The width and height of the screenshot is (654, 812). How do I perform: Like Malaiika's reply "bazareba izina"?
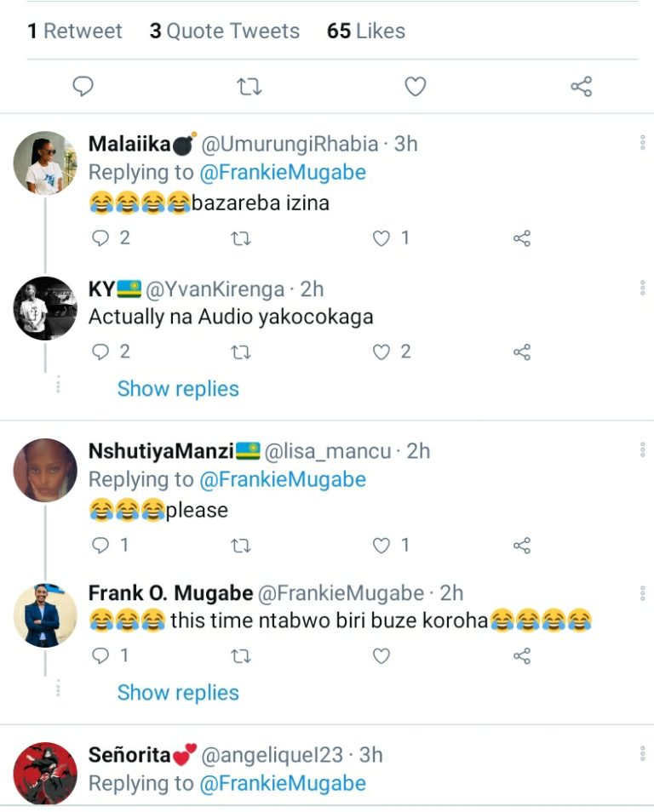[382, 238]
